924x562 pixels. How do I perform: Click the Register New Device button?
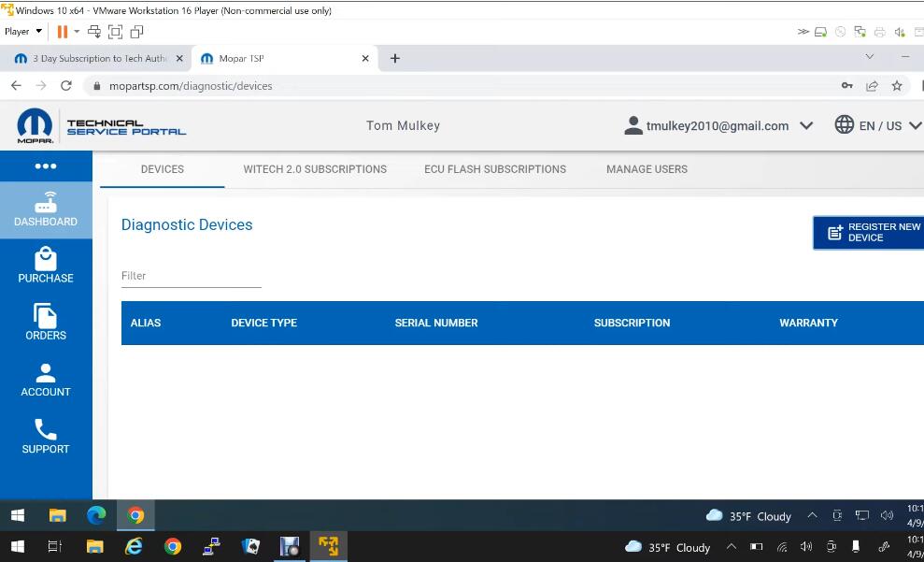869,232
